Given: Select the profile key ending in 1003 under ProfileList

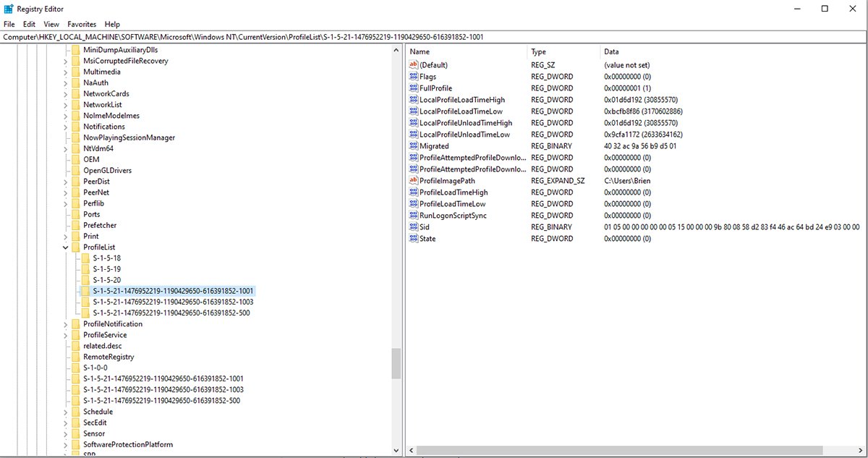Looking at the screenshot, I should [172, 302].
